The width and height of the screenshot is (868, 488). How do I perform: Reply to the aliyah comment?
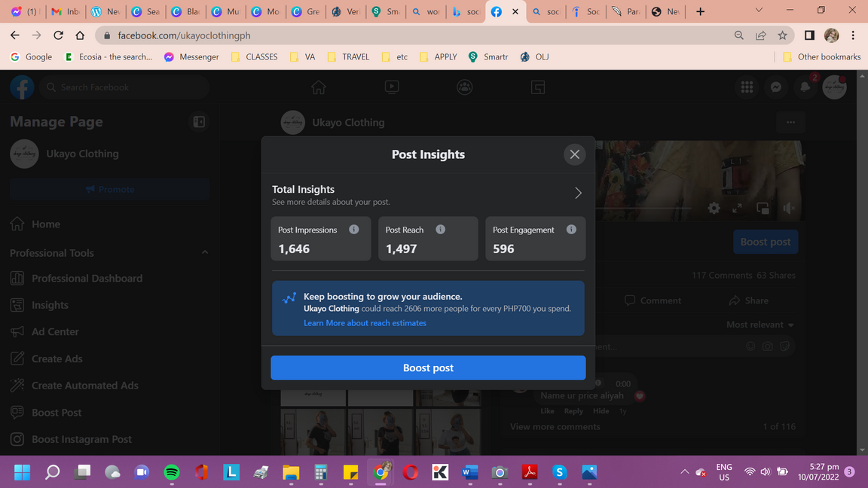point(573,411)
